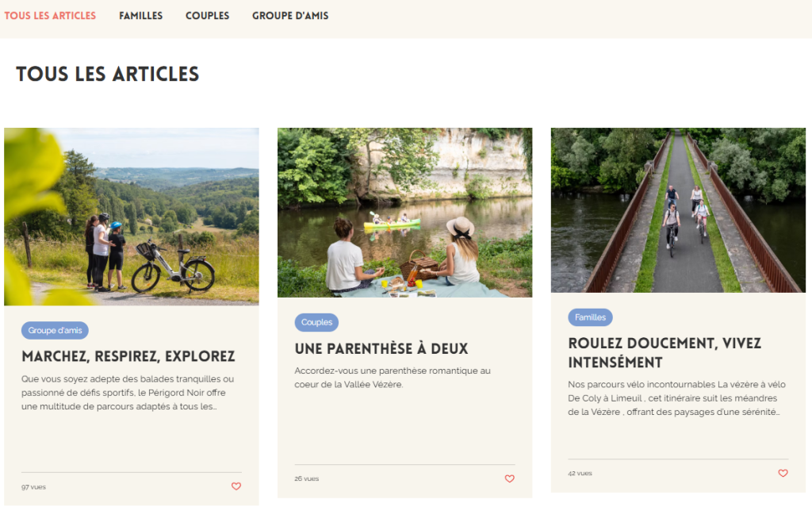The height and width of the screenshot is (507, 812).
Task: Click the riverside picnic photo
Action: pos(404,213)
